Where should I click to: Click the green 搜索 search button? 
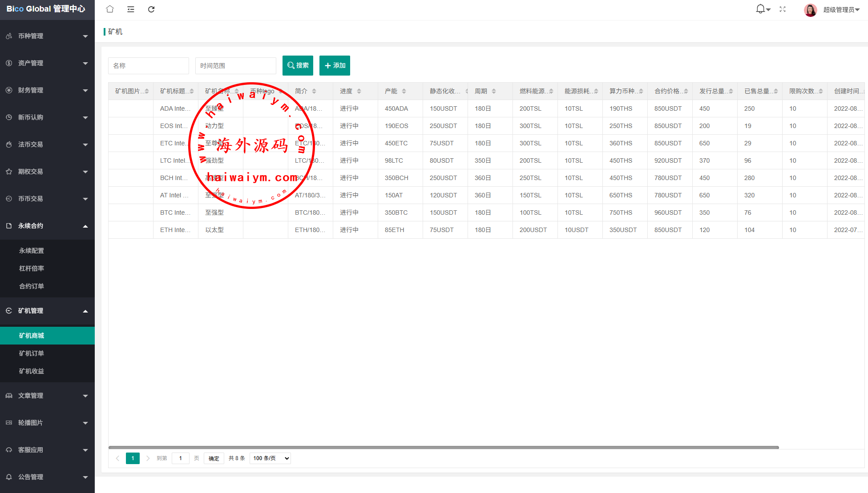[x=298, y=65]
